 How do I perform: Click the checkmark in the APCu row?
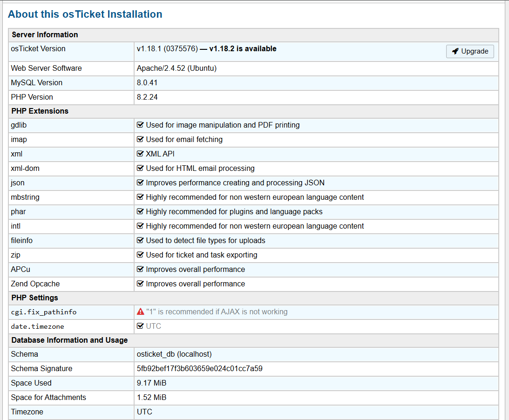coord(140,269)
